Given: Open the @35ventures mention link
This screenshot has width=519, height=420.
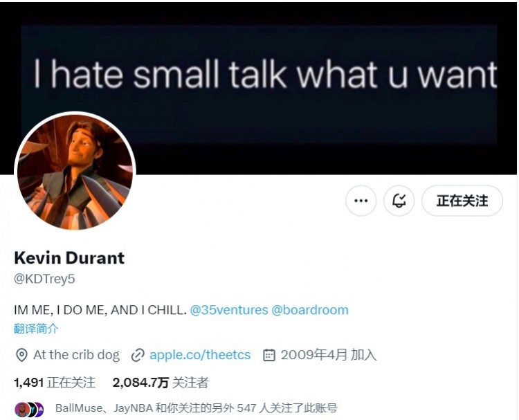Looking at the screenshot, I should (229, 310).
